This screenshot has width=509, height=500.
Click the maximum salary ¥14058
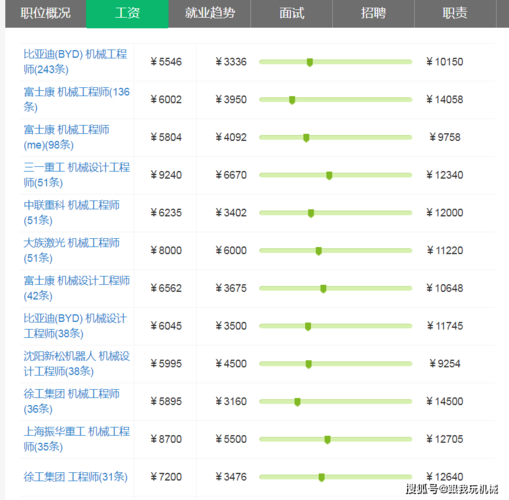(x=445, y=99)
